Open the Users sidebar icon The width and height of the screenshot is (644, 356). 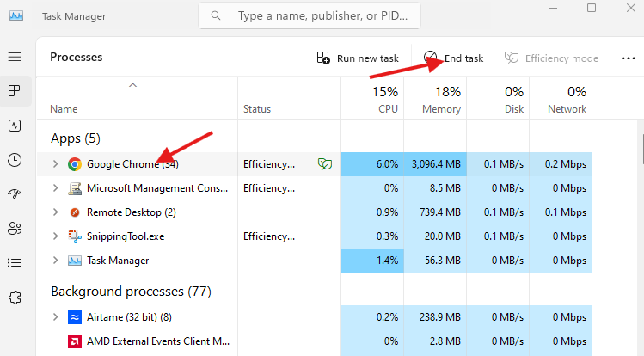tap(15, 228)
